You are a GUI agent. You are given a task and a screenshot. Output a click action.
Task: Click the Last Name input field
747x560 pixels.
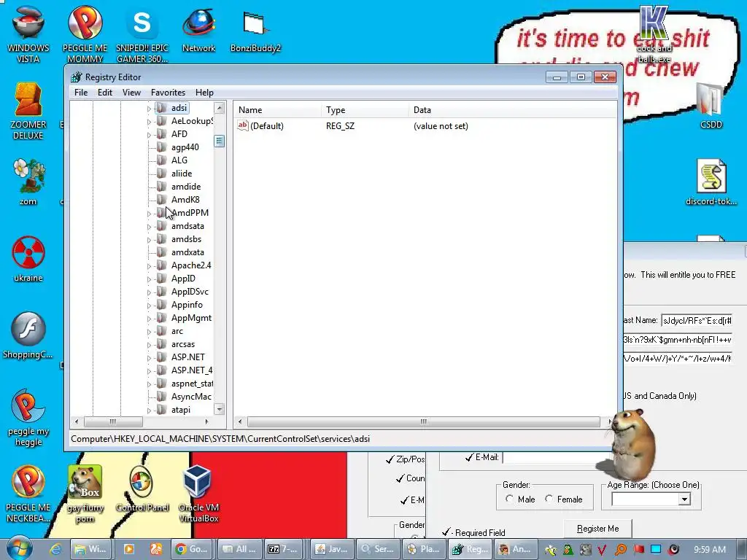click(696, 321)
